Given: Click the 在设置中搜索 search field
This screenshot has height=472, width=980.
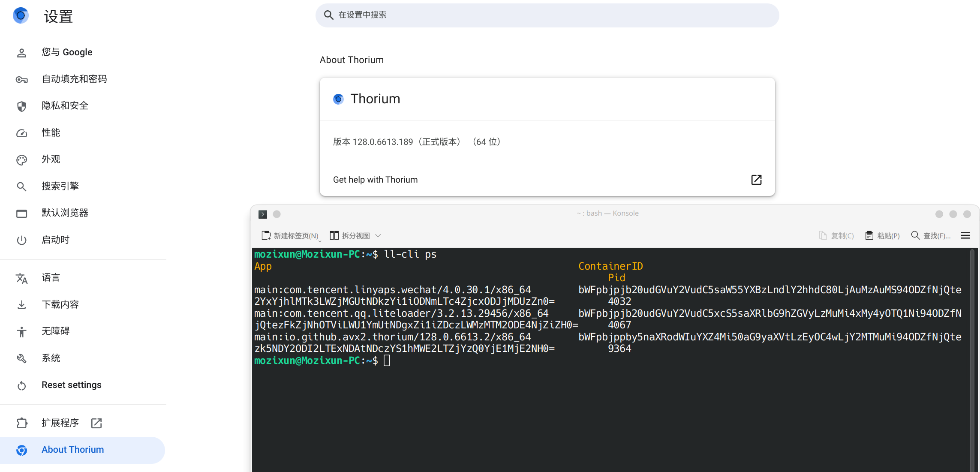Looking at the screenshot, I should point(547,15).
